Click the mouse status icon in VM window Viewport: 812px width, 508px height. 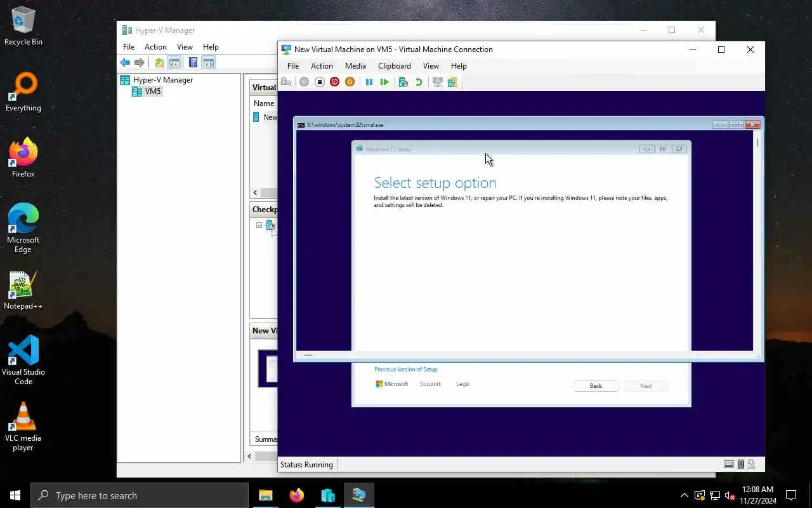pos(740,464)
